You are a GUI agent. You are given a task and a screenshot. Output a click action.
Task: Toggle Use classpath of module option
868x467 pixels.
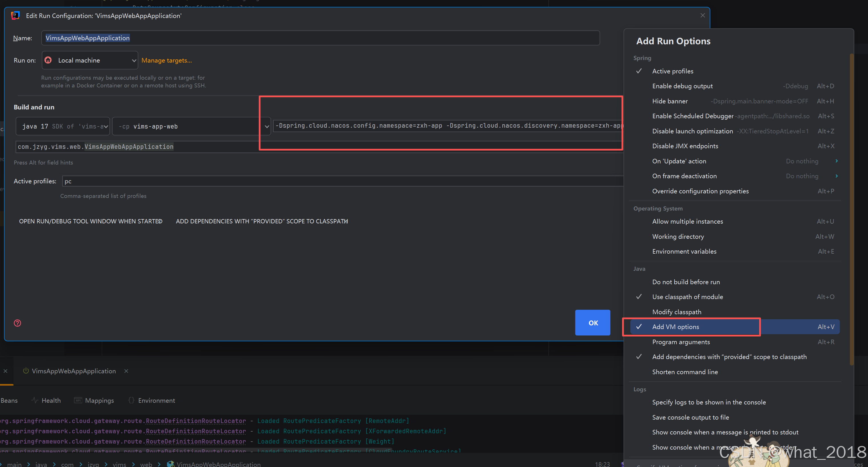click(687, 297)
